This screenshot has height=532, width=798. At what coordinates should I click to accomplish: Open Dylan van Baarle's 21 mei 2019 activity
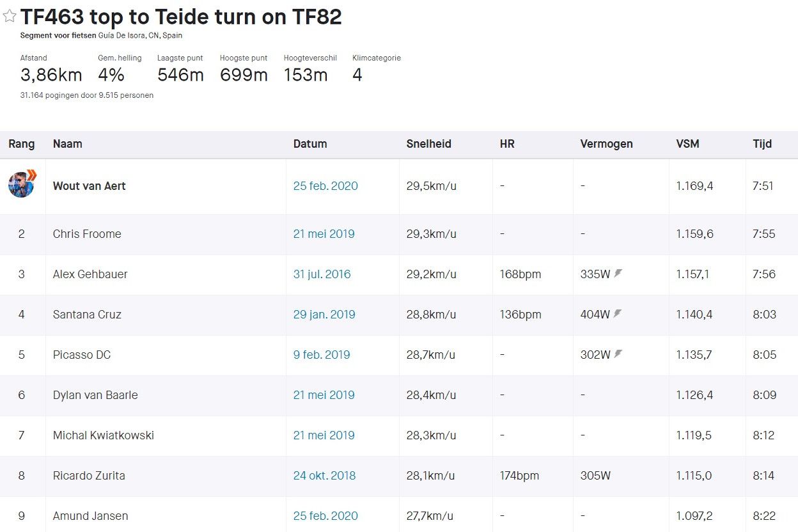[x=324, y=395]
